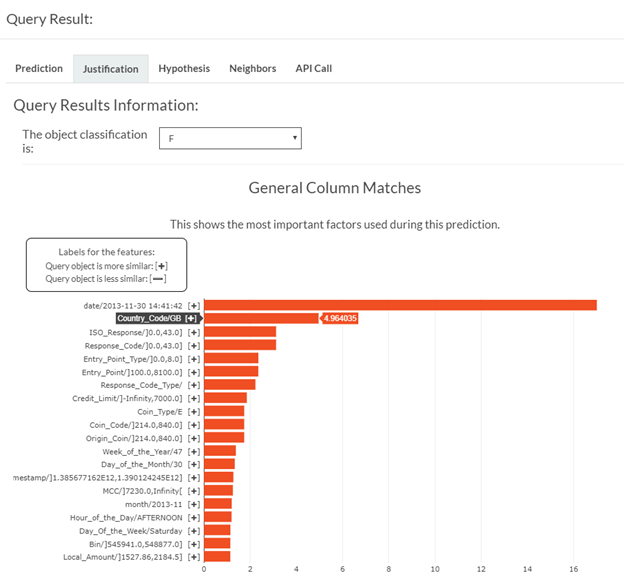Open the Prediction tab

(x=39, y=68)
